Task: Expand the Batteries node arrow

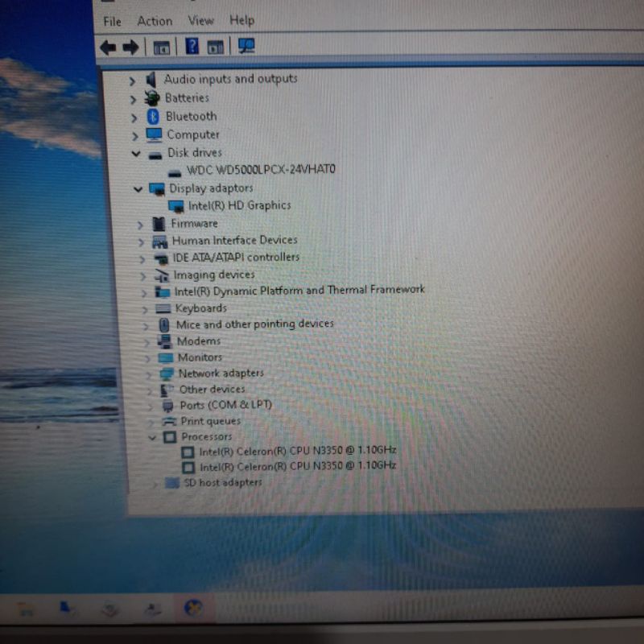Action: tap(133, 99)
